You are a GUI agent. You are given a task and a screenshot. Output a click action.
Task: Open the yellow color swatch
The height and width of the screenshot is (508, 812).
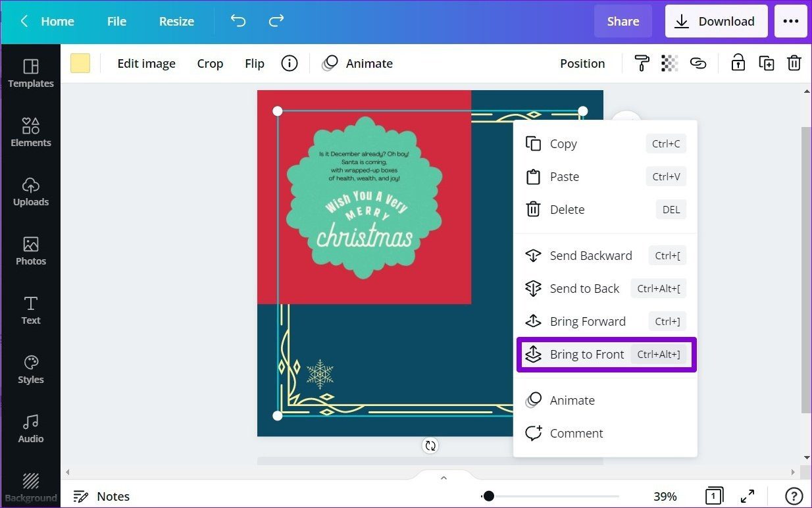pos(80,63)
